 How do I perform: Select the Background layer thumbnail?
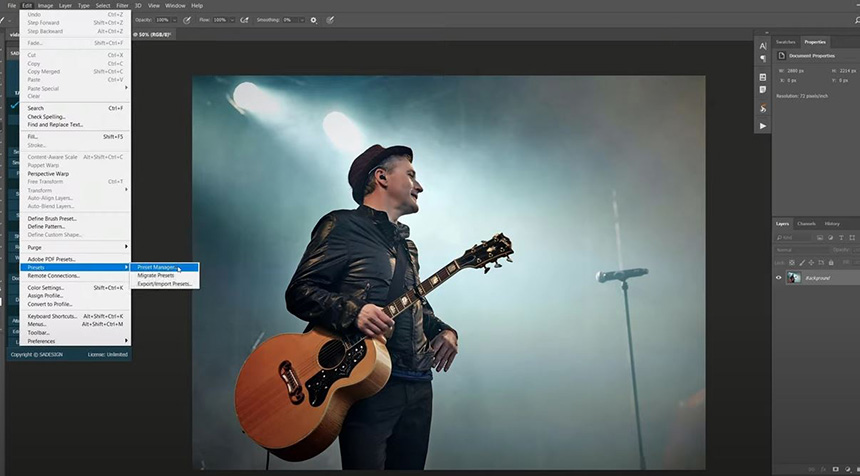click(794, 277)
